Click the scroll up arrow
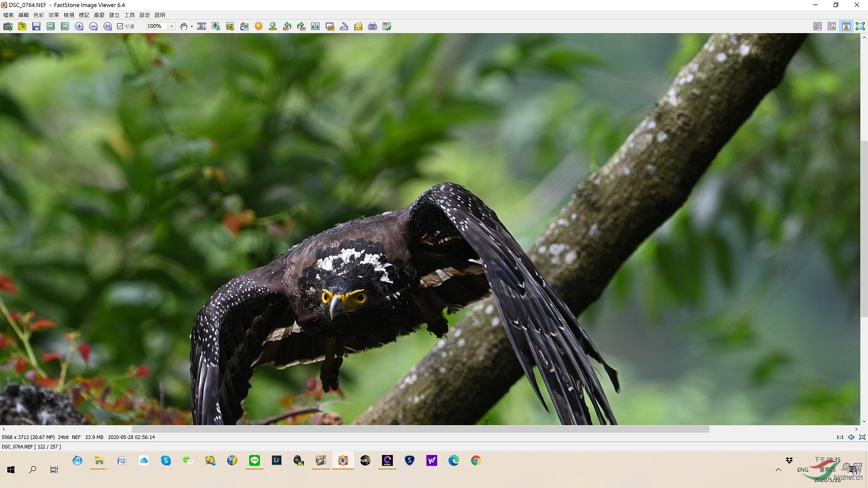Viewport: 868px width, 488px height. click(864, 37)
